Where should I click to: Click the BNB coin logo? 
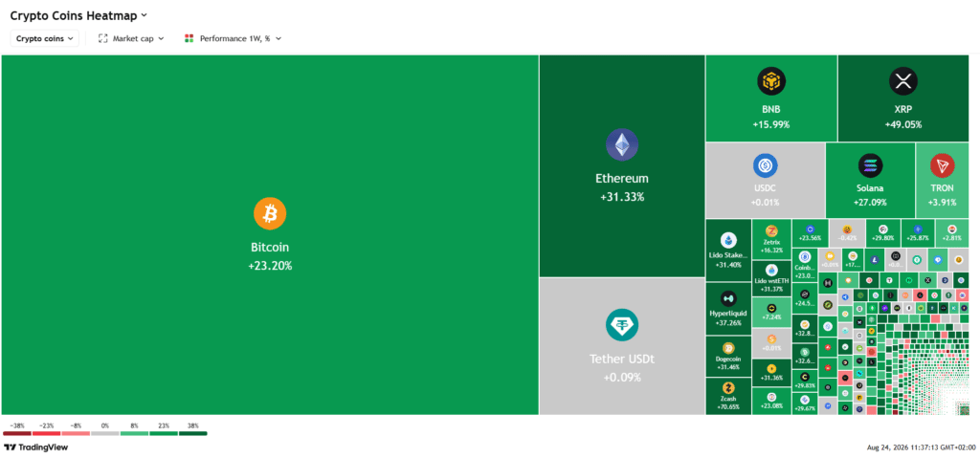pos(770,80)
